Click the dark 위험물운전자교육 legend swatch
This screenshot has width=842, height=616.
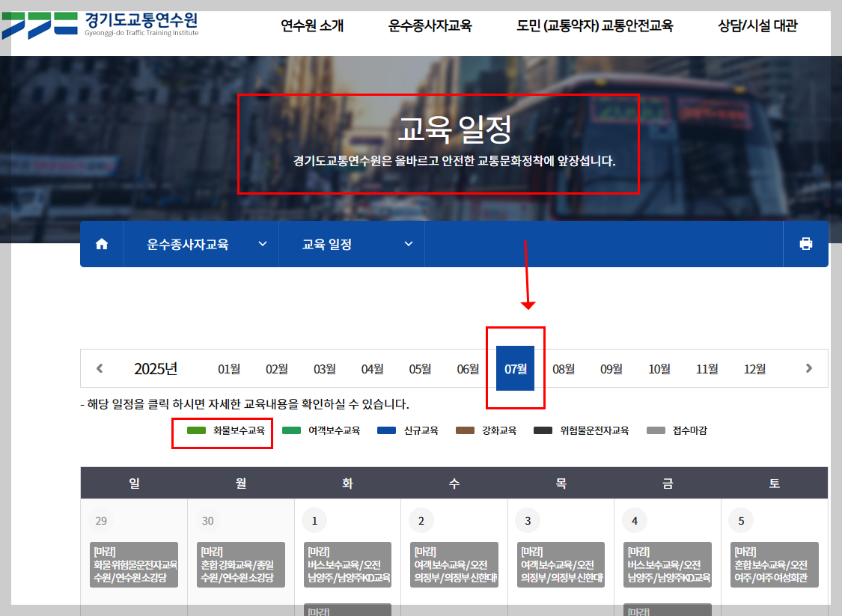[x=543, y=430]
